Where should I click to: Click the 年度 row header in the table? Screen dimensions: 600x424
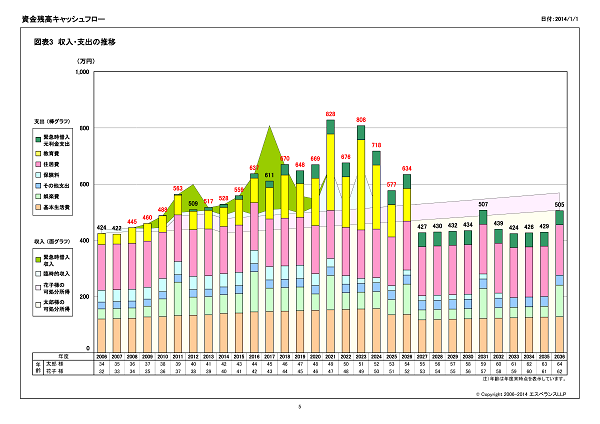coord(63,357)
